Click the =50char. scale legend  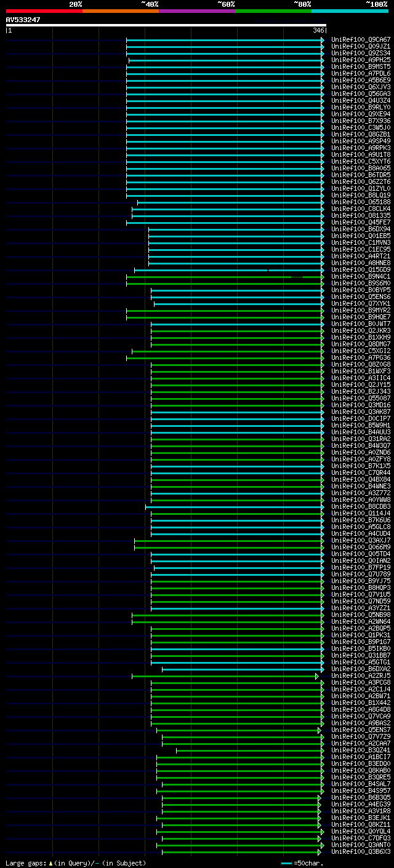click(x=302, y=864)
